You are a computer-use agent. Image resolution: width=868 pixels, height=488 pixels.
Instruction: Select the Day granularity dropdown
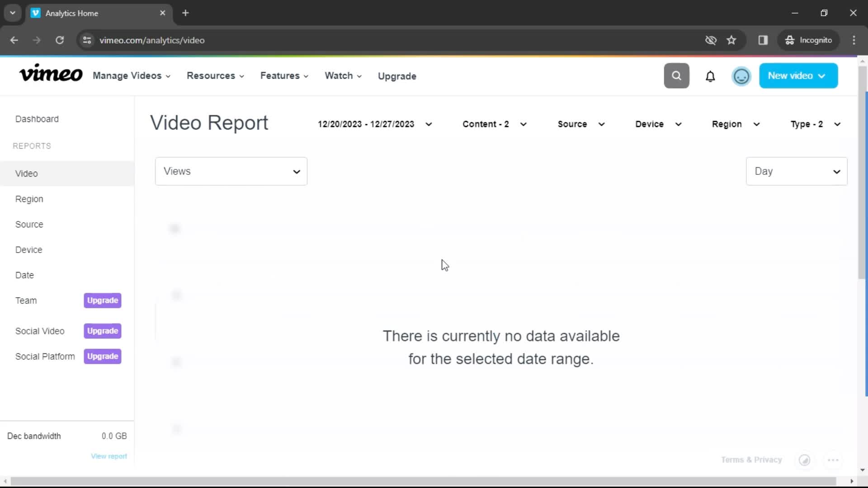[797, 171]
